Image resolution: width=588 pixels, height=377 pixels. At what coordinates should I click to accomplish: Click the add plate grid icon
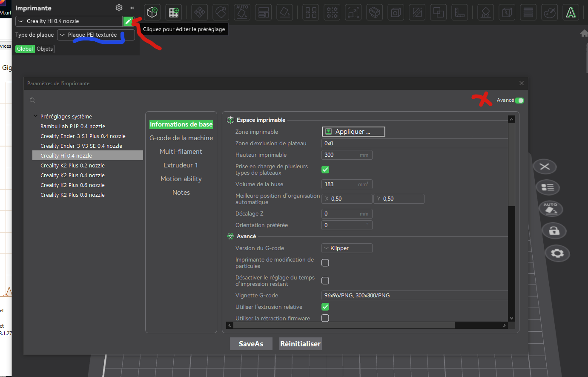click(174, 12)
